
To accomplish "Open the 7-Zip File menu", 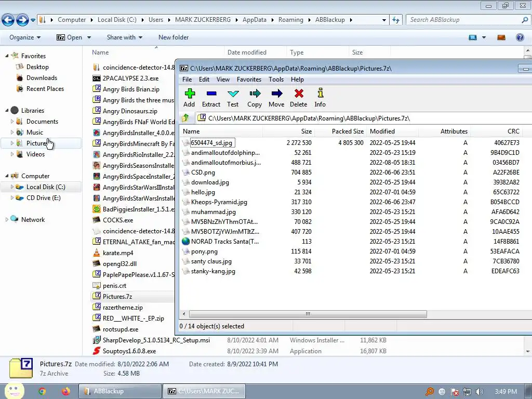I will click(x=187, y=79).
